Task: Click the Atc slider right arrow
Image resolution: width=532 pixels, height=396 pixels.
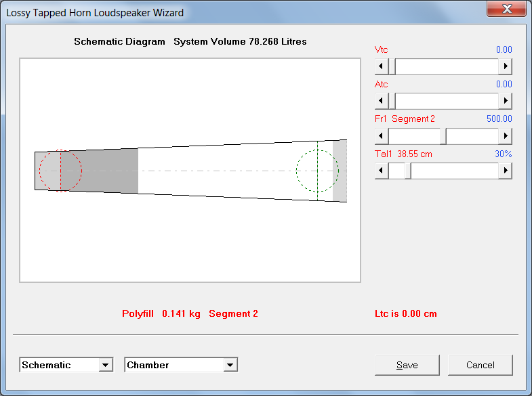Action: coord(505,101)
